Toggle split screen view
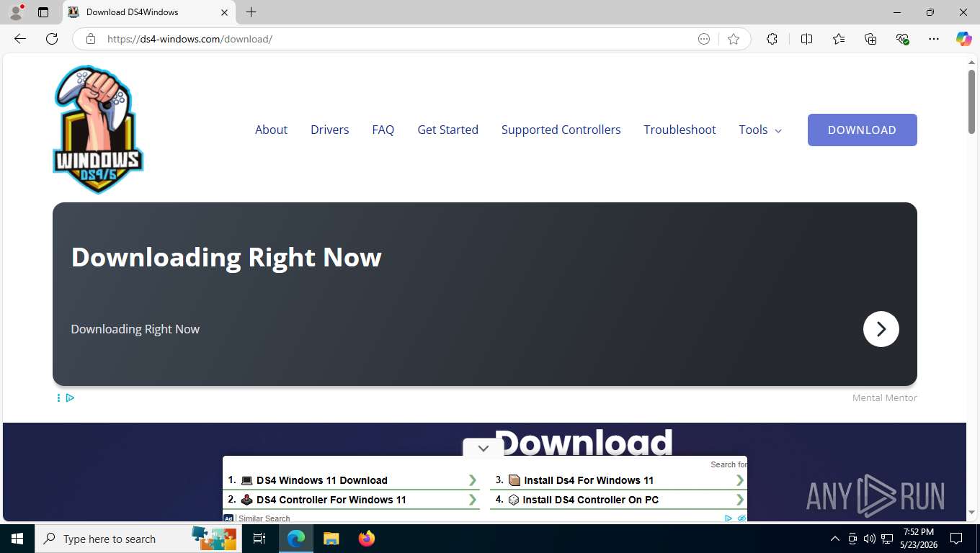Image resolution: width=980 pixels, height=553 pixels. pyautogui.click(x=807, y=39)
